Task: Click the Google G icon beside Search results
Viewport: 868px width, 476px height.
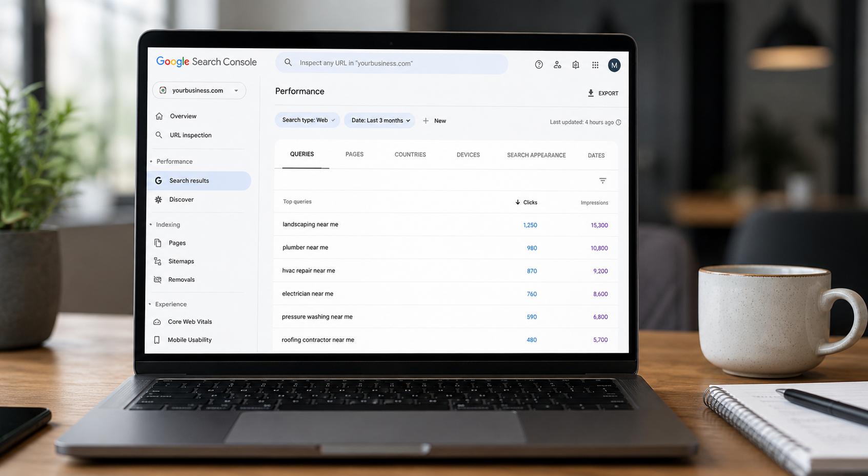Action: (158, 180)
